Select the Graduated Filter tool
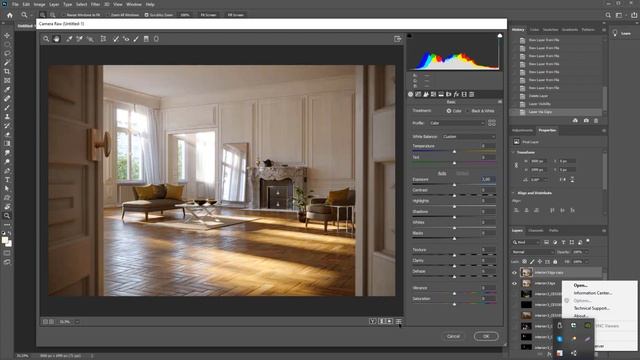This screenshot has height=360, width=640. tap(146, 39)
